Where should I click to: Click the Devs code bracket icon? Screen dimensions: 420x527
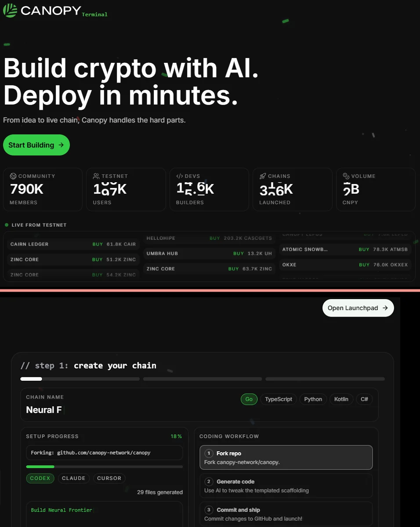pos(180,176)
